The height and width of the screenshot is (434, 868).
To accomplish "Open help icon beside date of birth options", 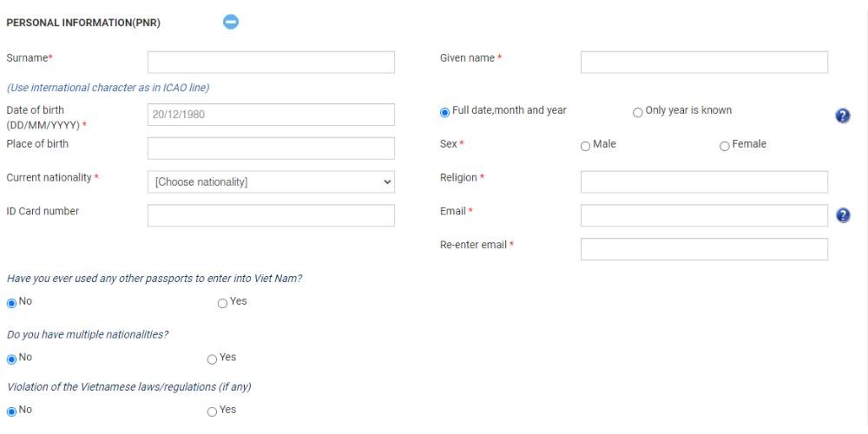I will click(x=843, y=116).
